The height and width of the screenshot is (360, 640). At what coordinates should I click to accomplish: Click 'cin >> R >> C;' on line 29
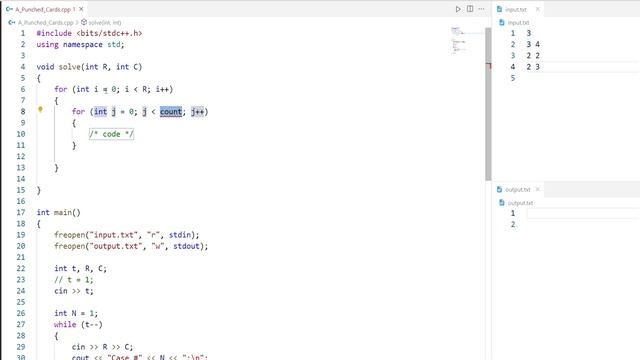pos(102,347)
